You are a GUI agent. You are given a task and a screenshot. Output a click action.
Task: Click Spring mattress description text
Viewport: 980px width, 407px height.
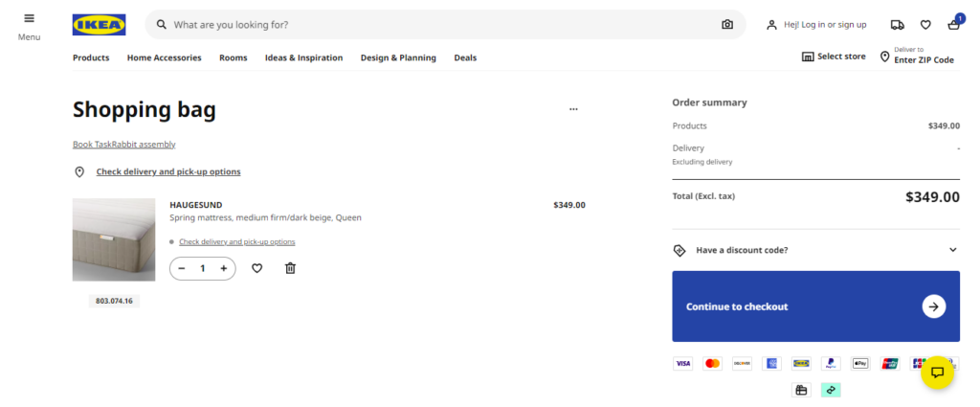click(266, 218)
